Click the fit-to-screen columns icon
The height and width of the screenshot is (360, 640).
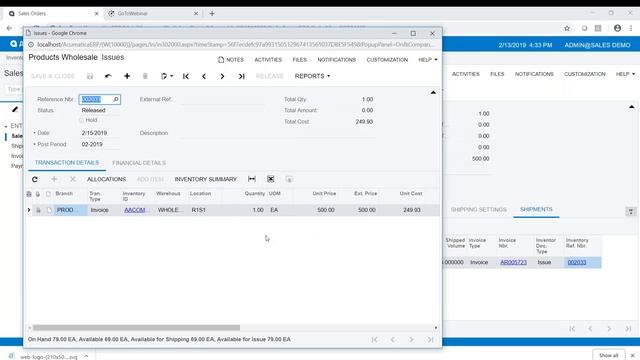pos(252,179)
